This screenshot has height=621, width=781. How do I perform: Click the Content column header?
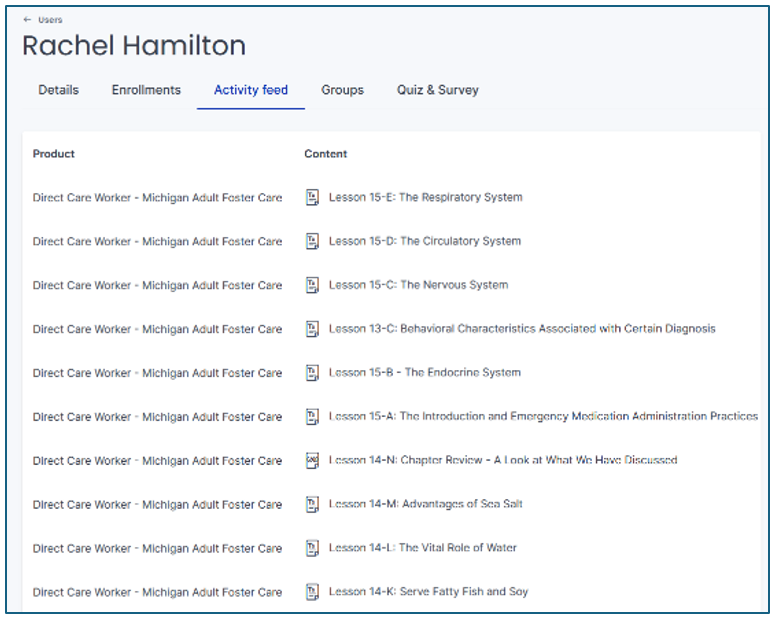point(326,154)
